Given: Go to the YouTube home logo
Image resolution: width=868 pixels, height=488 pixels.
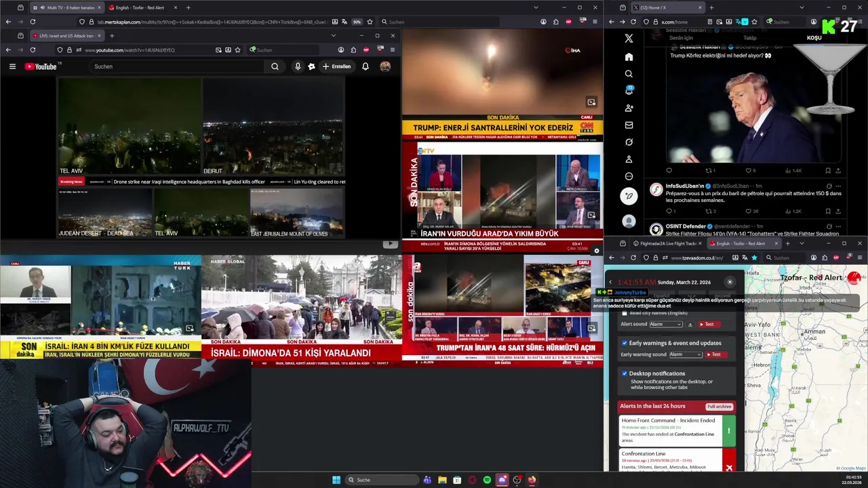Looking at the screenshot, I should tap(41, 66).
